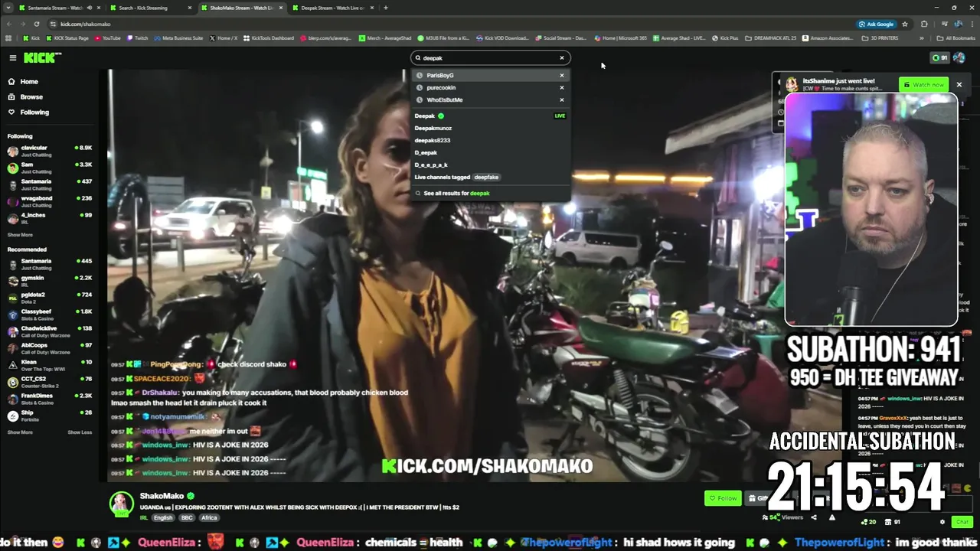Open wvagabond channel in Following list
The height and width of the screenshot is (551, 980).
[x=50, y=201]
